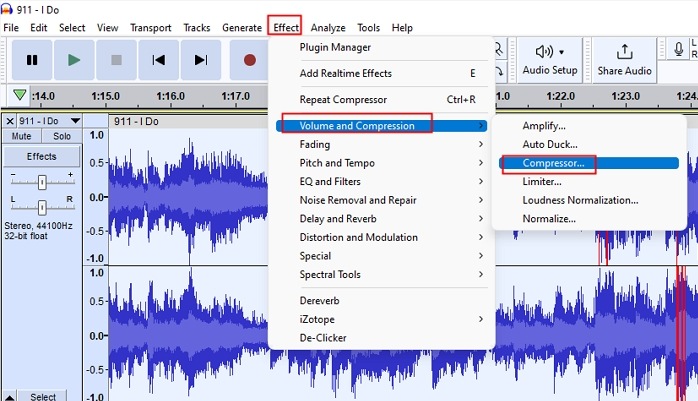Click the track Select button
698x401 pixels.
click(x=43, y=396)
